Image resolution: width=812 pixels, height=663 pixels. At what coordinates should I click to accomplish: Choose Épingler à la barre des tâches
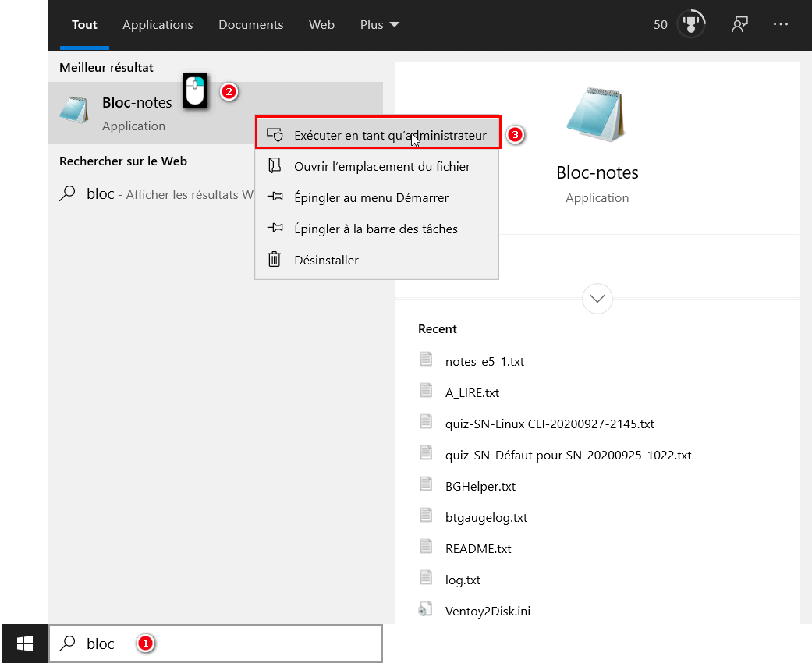[377, 229]
